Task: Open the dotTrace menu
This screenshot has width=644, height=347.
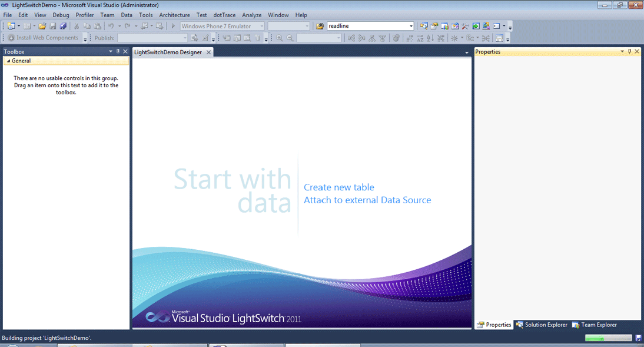Action: pos(224,15)
